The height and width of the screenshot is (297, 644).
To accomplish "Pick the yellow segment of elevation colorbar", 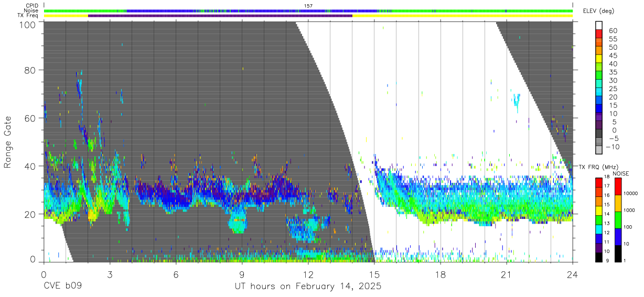I will (x=599, y=59).
